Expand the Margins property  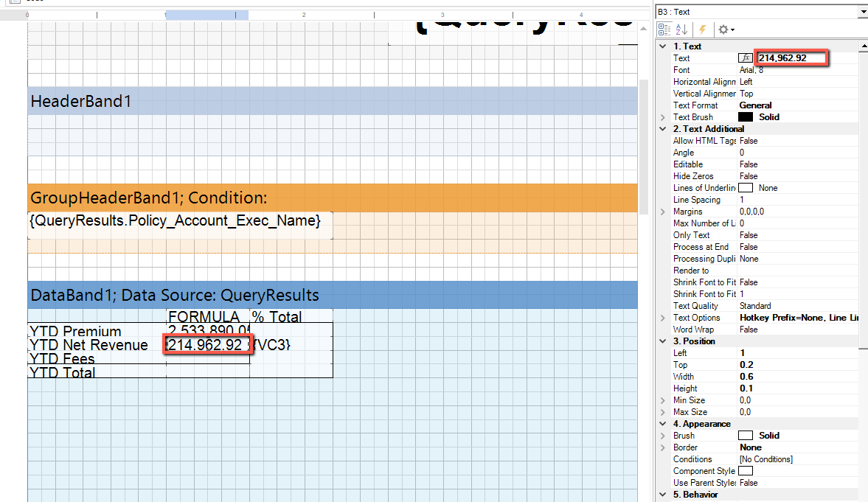(x=662, y=212)
